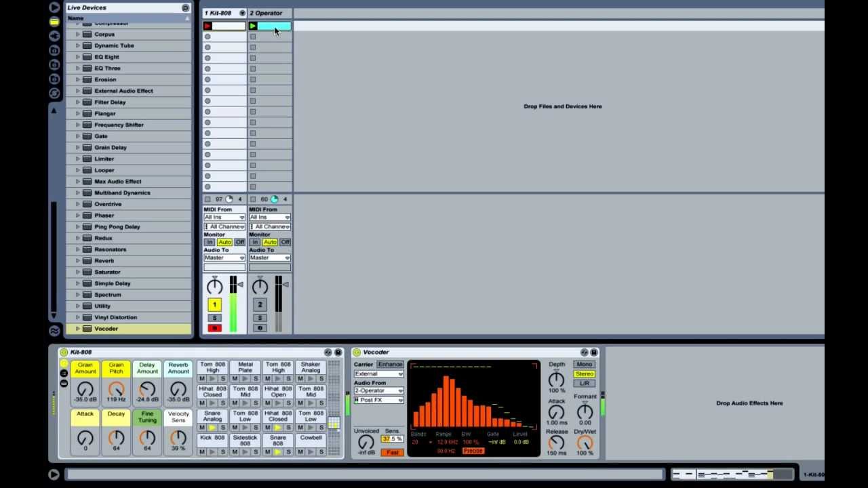Preview the Cowbell pad play button
The width and height of the screenshot is (868, 488).
pos(311,452)
